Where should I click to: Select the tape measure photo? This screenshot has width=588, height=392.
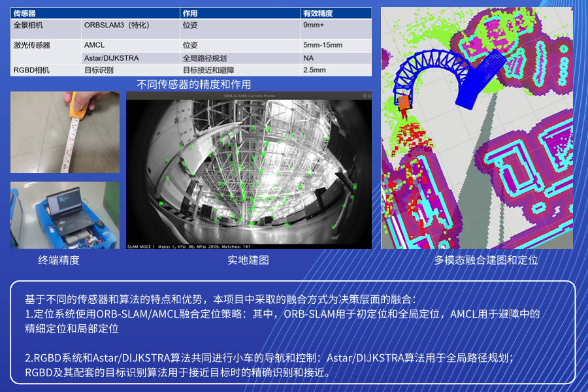pyautogui.click(x=65, y=132)
